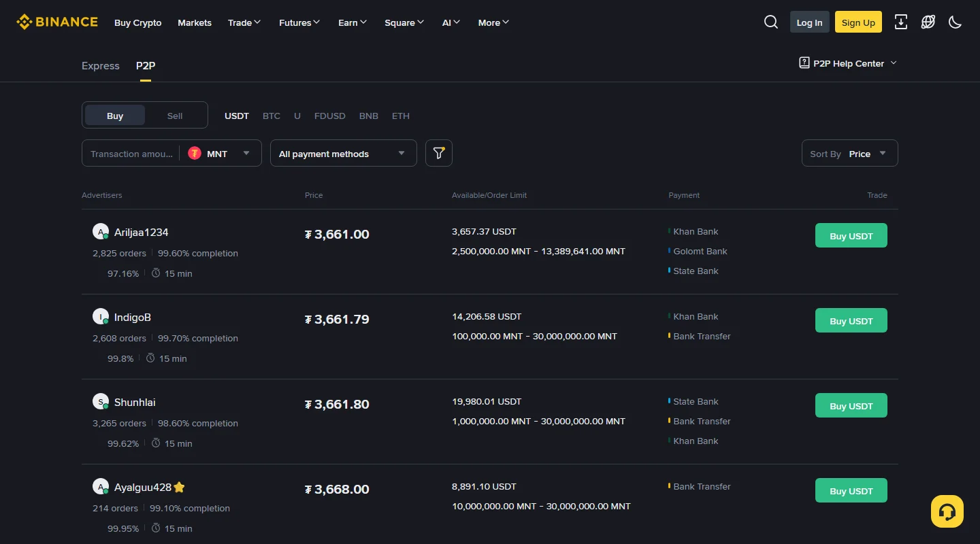
Task: Click the Available/Order Limit column header
Action: (489, 195)
